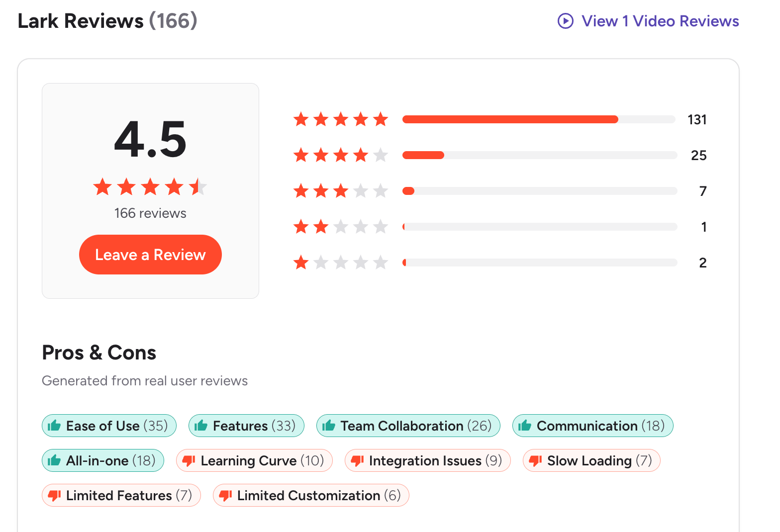Filter by the two-star rating row stars

[341, 227]
